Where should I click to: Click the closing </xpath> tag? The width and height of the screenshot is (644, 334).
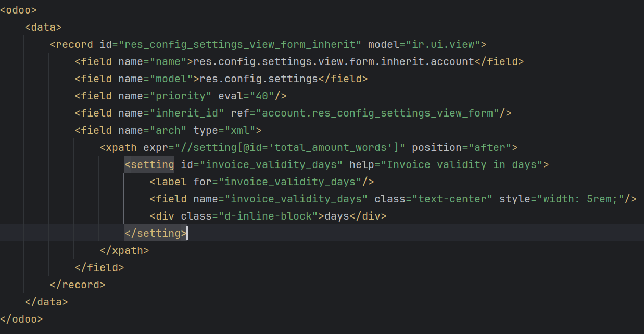[124, 250]
